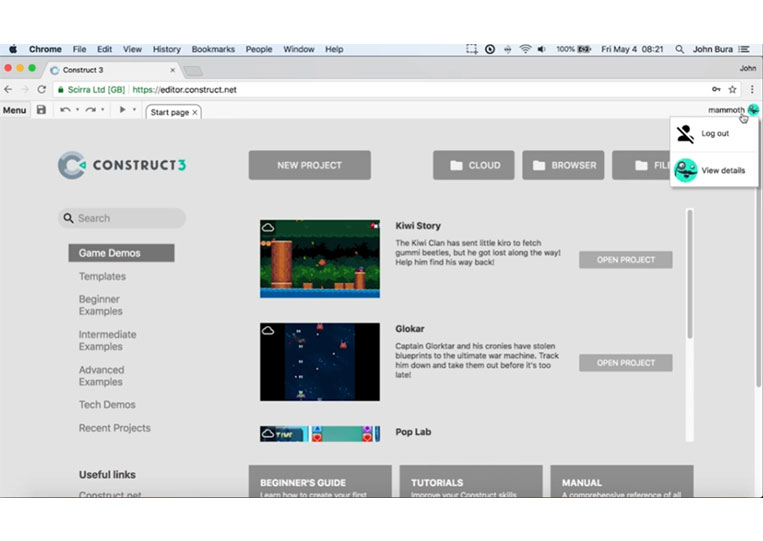The height and width of the screenshot is (541, 763).
Task: Click the folder icon on BROWSER button
Action: click(539, 165)
